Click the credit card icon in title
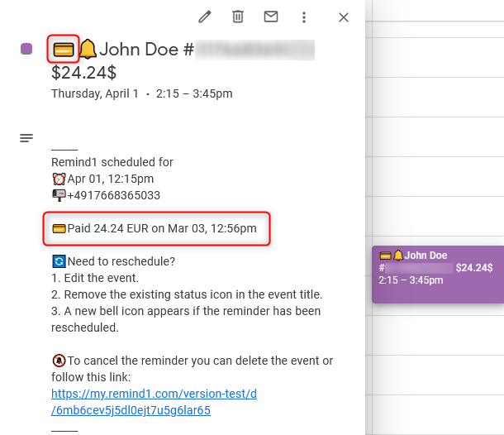Image resolution: width=504 pixels, height=435 pixels. coord(64,50)
